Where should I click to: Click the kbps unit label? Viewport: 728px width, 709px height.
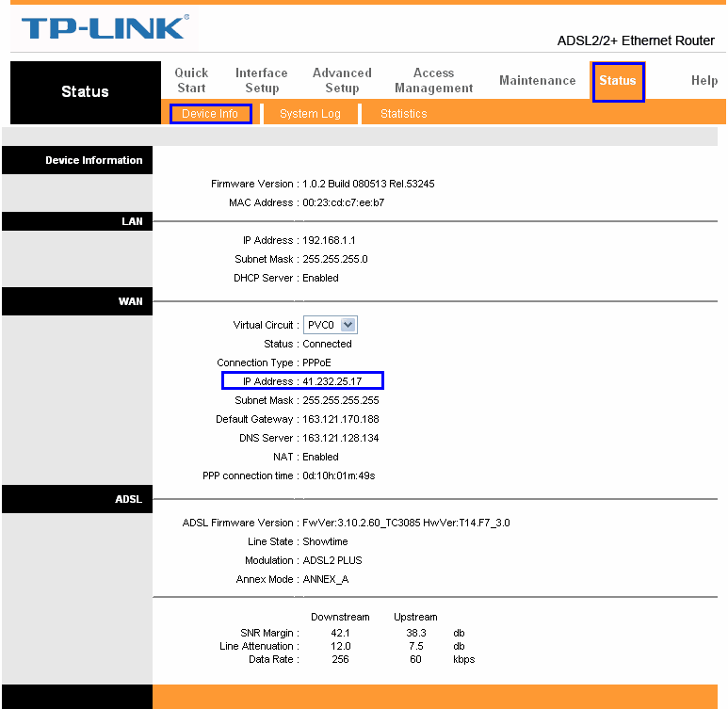tap(463, 659)
